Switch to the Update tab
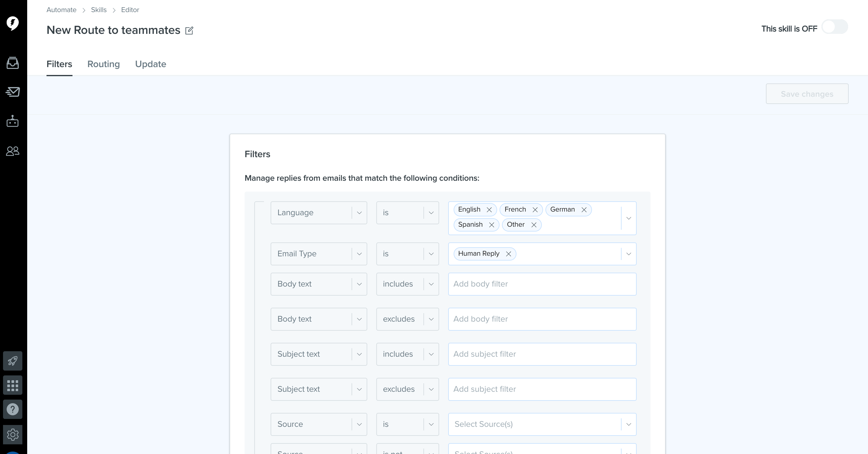The image size is (868, 454). point(151,64)
